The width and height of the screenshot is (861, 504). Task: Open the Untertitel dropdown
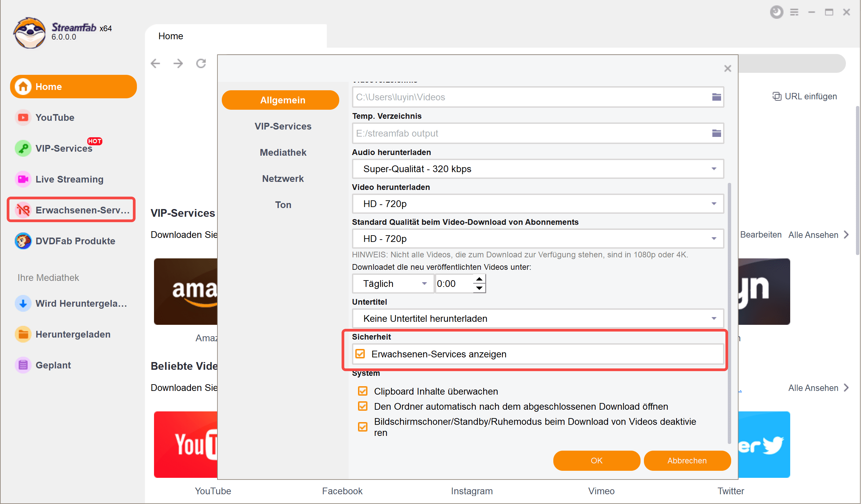pos(538,318)
